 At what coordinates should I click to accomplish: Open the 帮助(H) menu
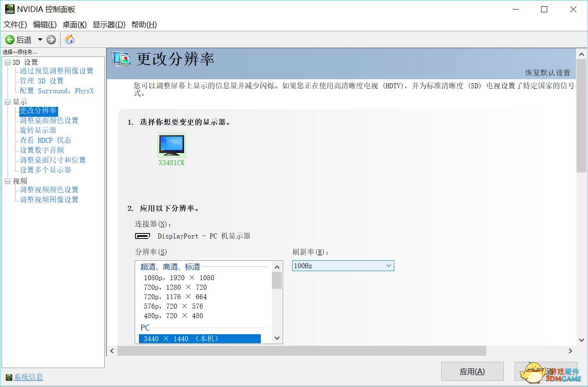[x=144, y=25]
